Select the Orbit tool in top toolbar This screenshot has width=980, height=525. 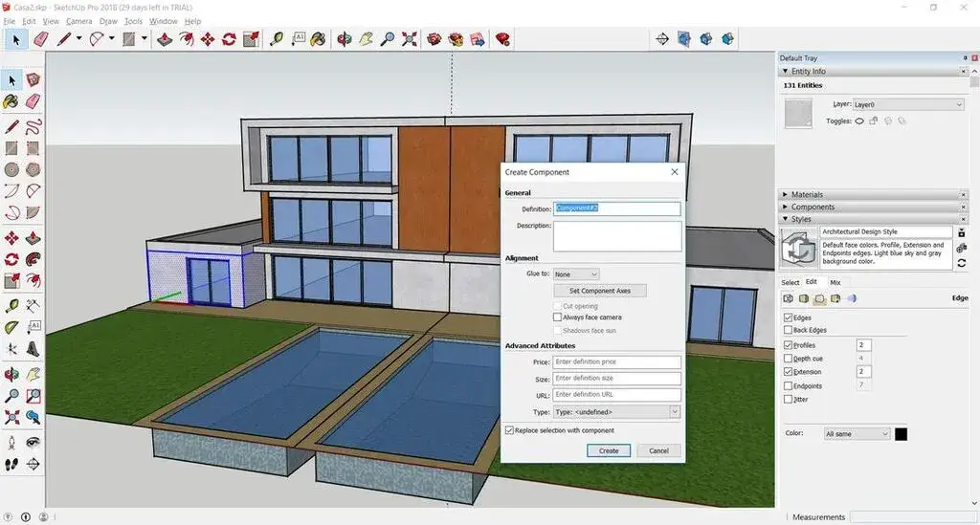[344, 39]
